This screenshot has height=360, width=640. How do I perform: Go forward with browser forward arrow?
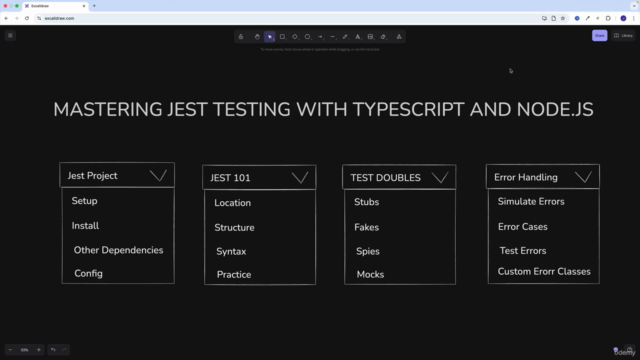(16, 18)
